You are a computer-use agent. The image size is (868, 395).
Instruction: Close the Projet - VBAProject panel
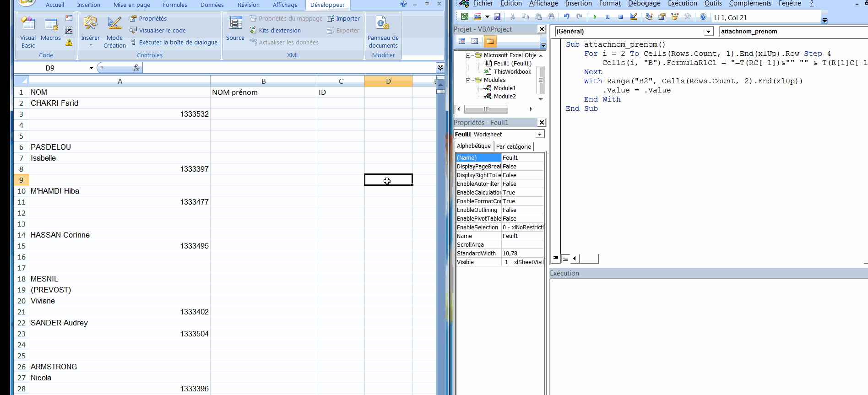[542, 29]
